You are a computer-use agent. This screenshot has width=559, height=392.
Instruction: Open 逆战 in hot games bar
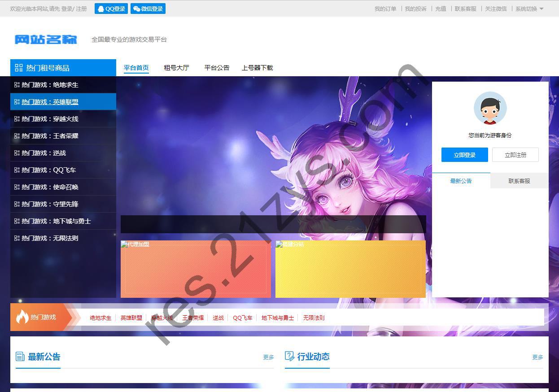[x=218, y=318]
